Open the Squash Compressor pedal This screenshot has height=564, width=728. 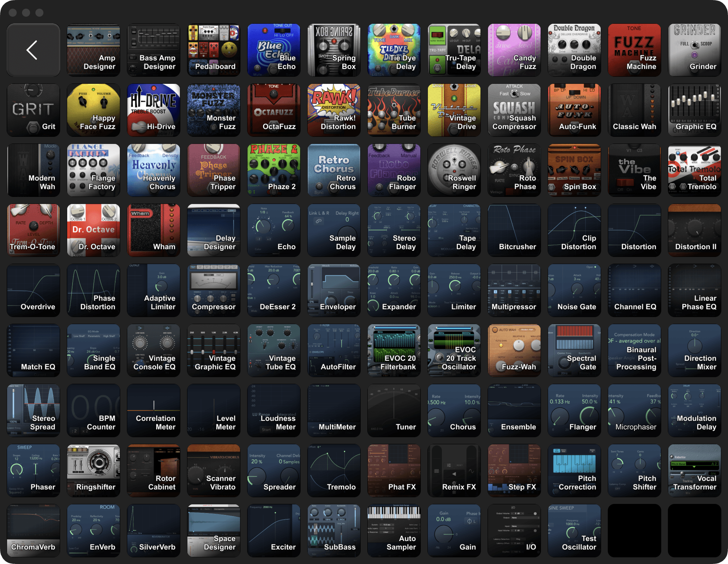pos(514,110)
